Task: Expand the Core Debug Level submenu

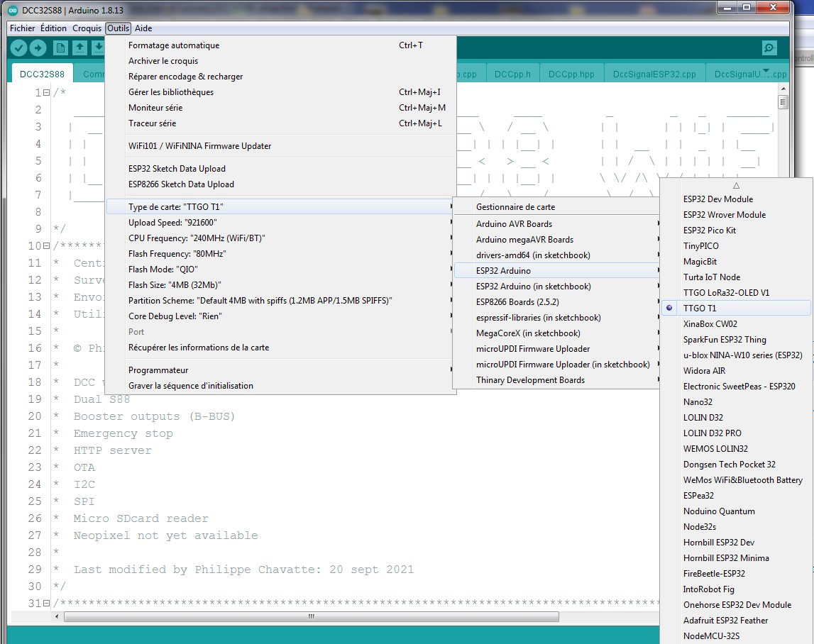Action: click(x=280, y=316)
